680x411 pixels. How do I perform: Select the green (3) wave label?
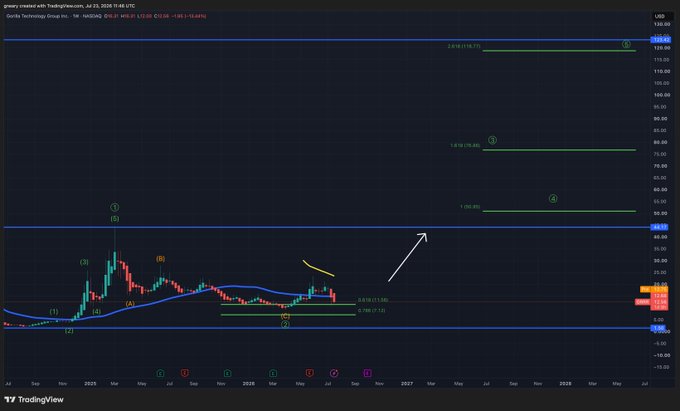click(84, 262)
